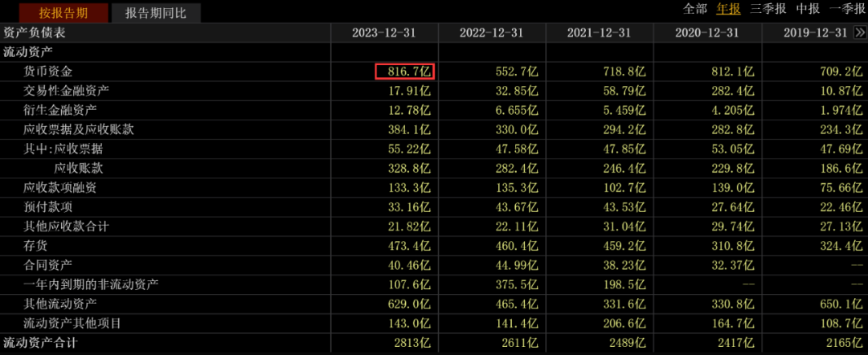Screen dimensions: 868x355
Task: Click the 12.78亿 衍生金融资产 value
Action: (x=408, y=111)
